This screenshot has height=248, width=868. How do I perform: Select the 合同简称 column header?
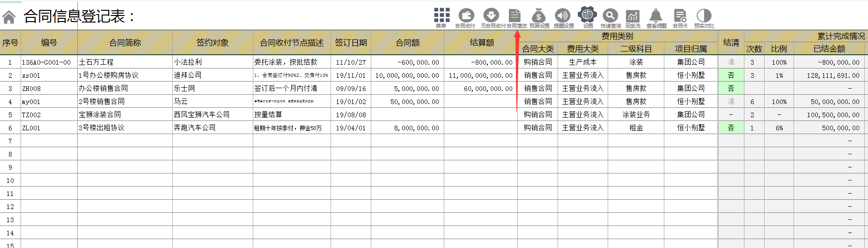click(x=125, y=43)
